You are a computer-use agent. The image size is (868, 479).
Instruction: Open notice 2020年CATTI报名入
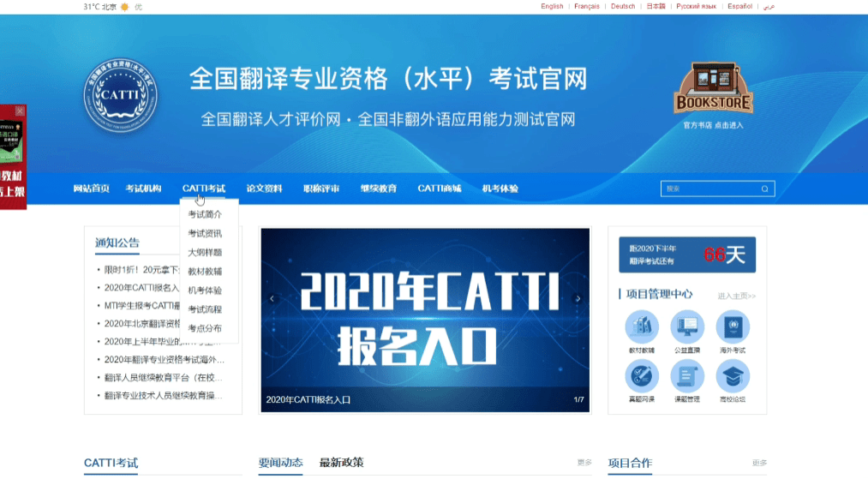(142, 287)
